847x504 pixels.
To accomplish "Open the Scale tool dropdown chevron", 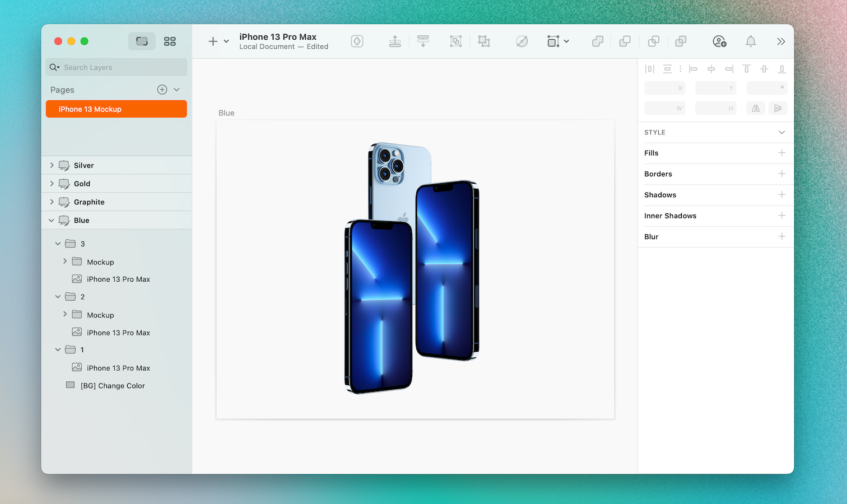I will coord(566,41).
